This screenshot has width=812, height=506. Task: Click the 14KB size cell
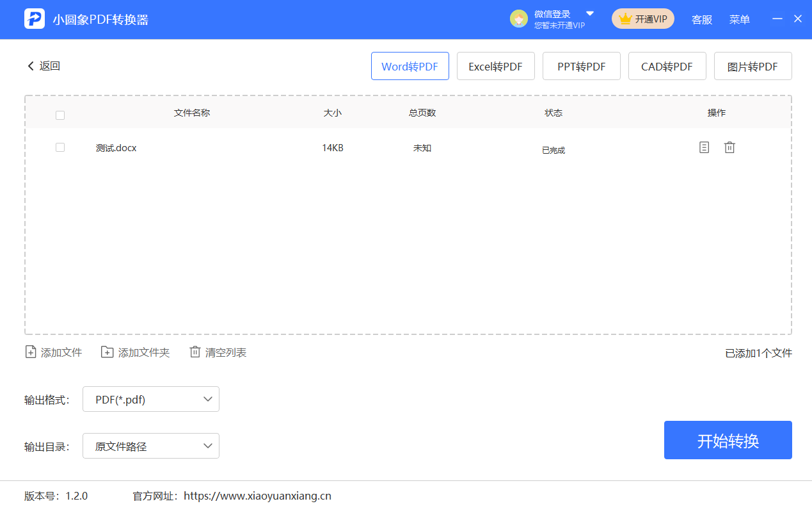pos(333,148)
